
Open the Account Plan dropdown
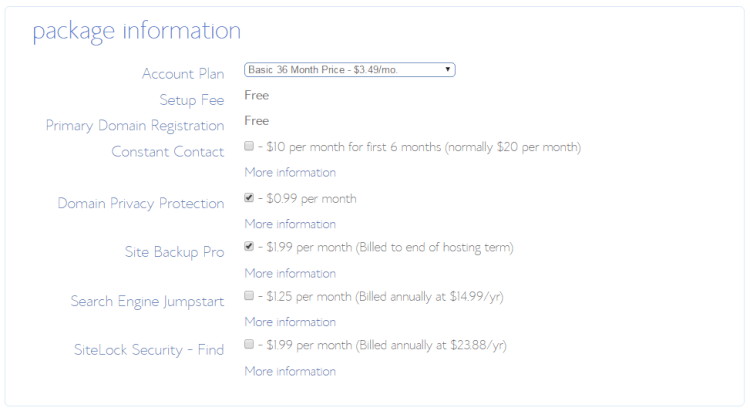[350, 70]
